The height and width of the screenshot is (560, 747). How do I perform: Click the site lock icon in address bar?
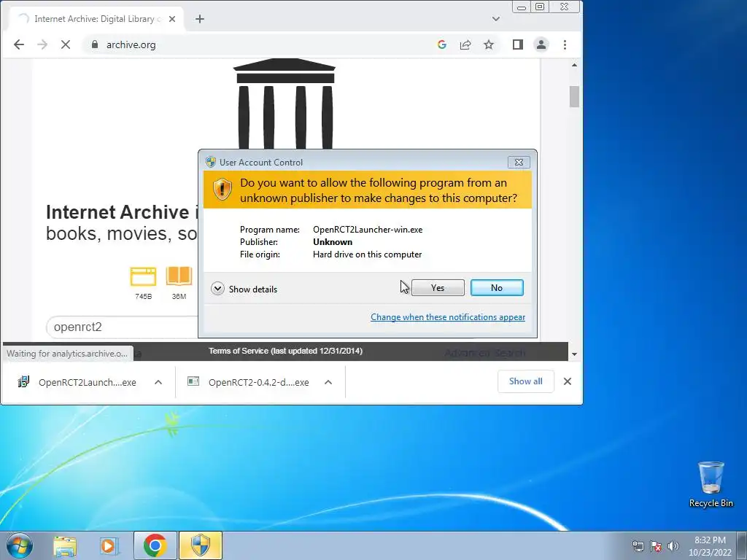tap(94, 44)
